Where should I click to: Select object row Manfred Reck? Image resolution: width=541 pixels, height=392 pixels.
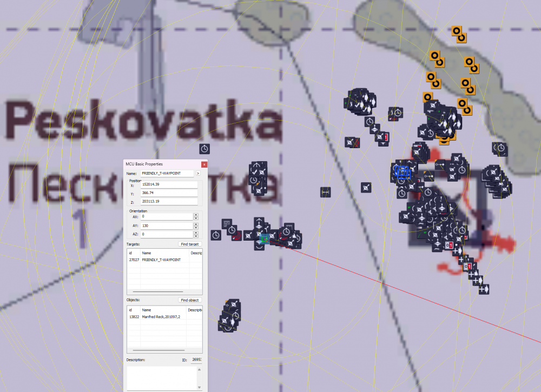tap(164, 317)
